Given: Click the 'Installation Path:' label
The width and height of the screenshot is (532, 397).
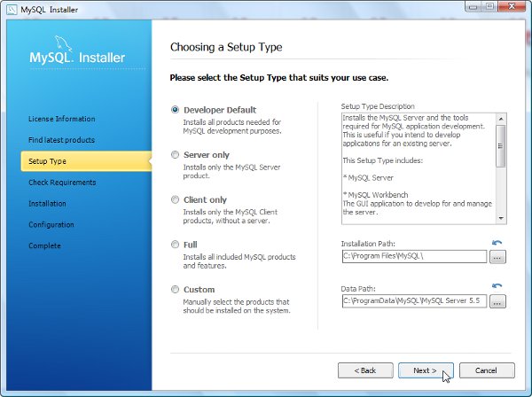Looking at the screenshot, I should 368,244.
